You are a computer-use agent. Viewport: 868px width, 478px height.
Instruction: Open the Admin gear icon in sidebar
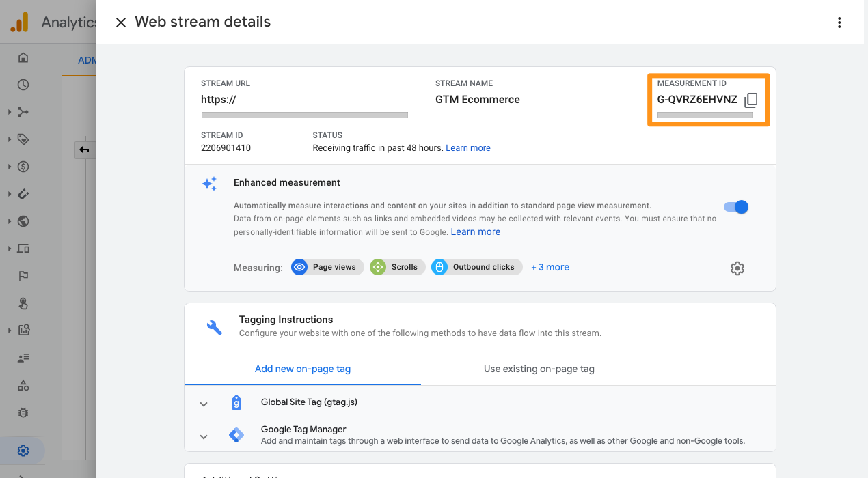point(23,451)
